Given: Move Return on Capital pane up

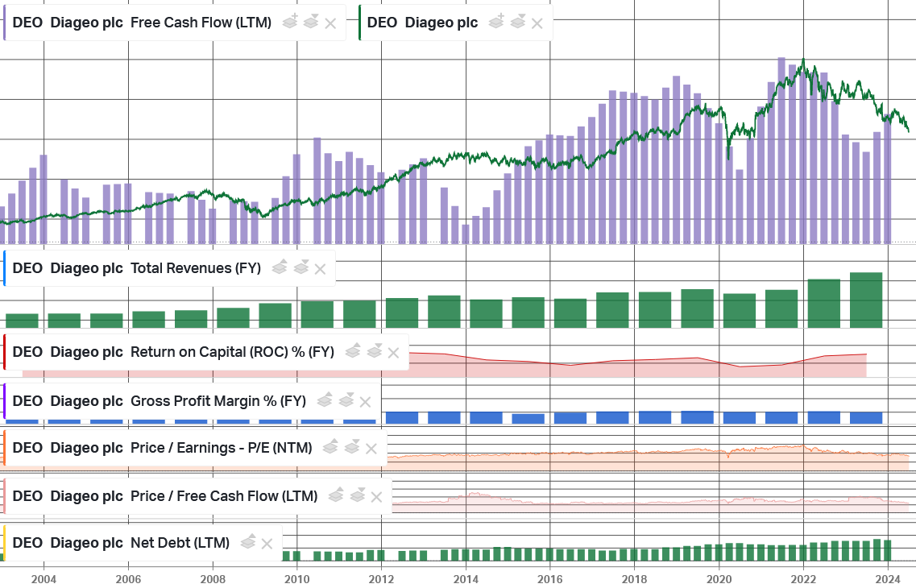Looking at the screenshot, I should [353, 351].
